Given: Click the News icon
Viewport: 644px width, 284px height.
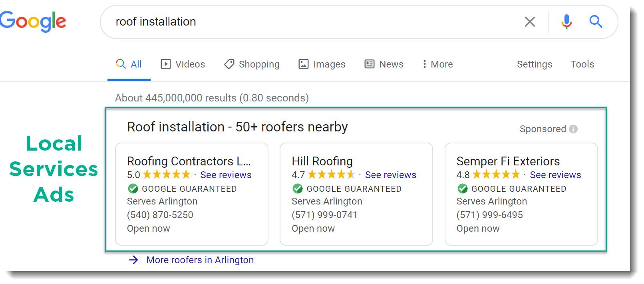Looking at the screenshot, I should coord(368,64).
